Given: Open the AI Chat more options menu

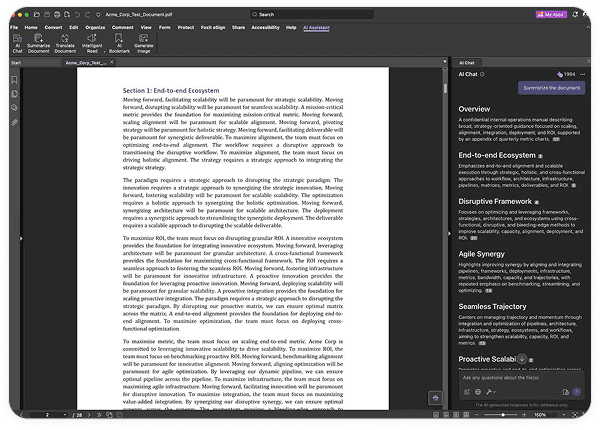Looking at the screenshot, I should [x=582, y=74].
